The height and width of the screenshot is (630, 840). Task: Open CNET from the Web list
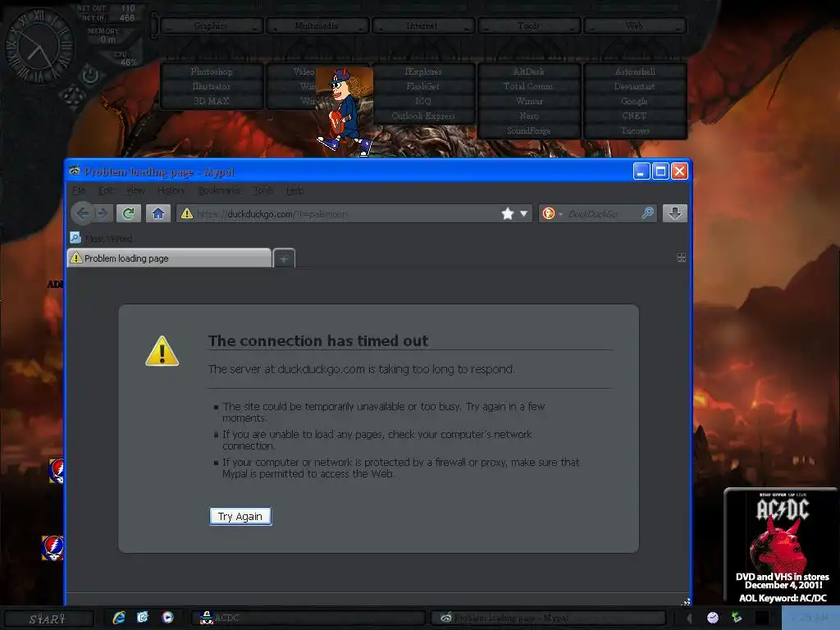tap(636, 116)
